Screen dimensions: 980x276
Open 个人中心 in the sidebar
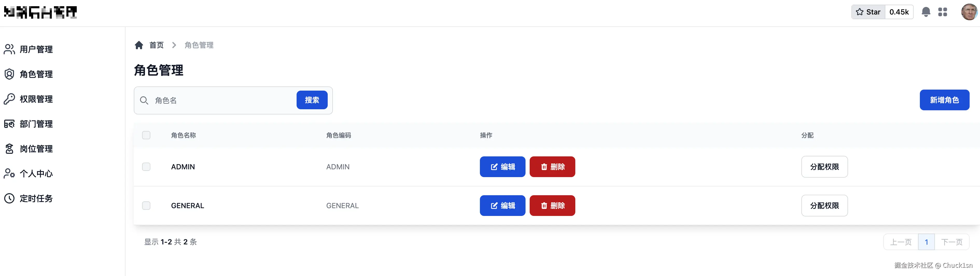36,174
